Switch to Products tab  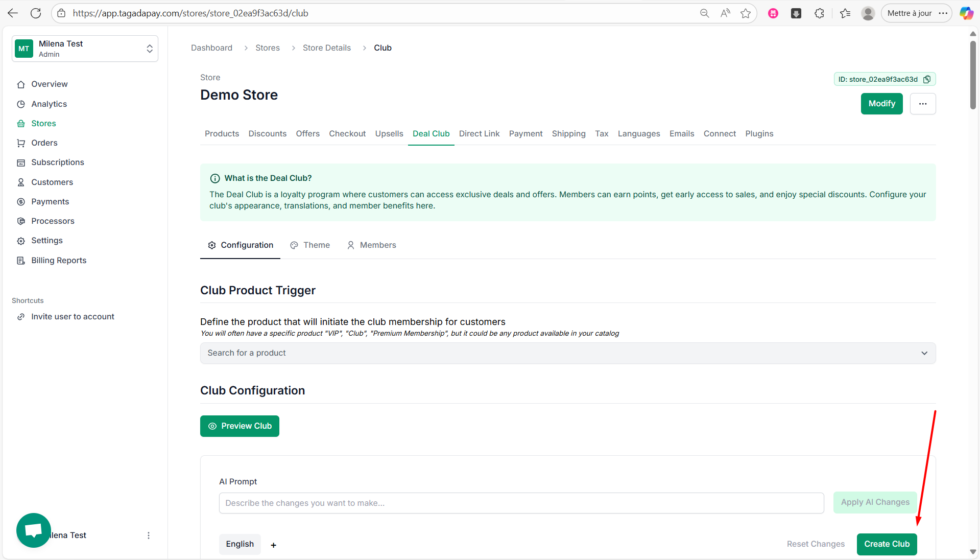tap(222, 134)
